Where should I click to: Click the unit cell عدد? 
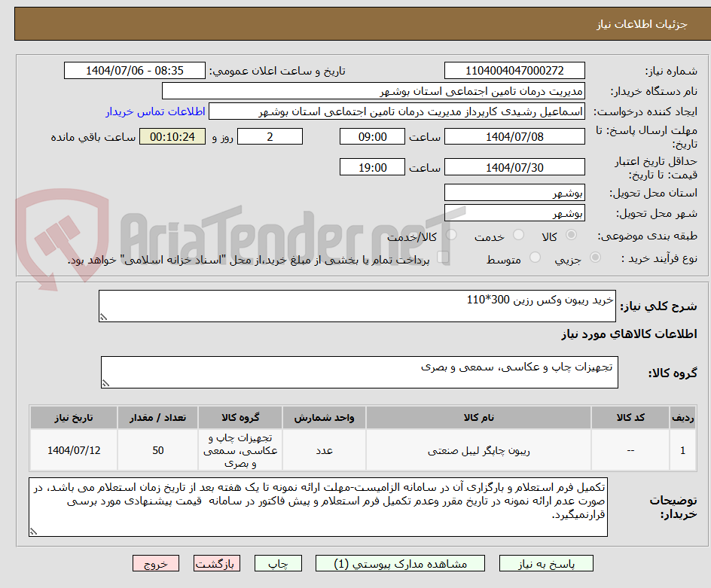(324, 450)
